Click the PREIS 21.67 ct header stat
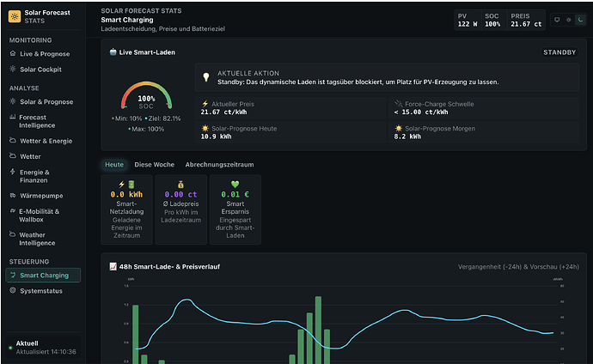Image resolution: width=593 pixels, height=364 pixels. pos(526,20)
